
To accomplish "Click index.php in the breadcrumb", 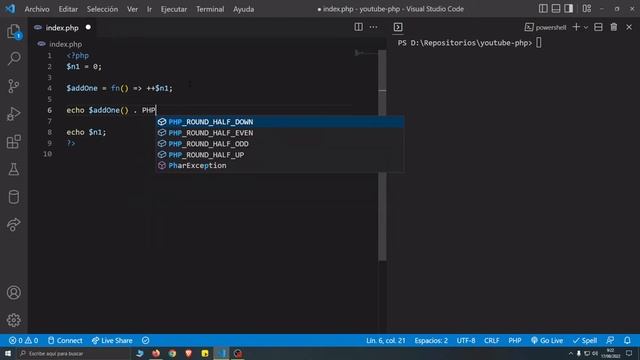I will pyautogui.click(x=65, y=44).
